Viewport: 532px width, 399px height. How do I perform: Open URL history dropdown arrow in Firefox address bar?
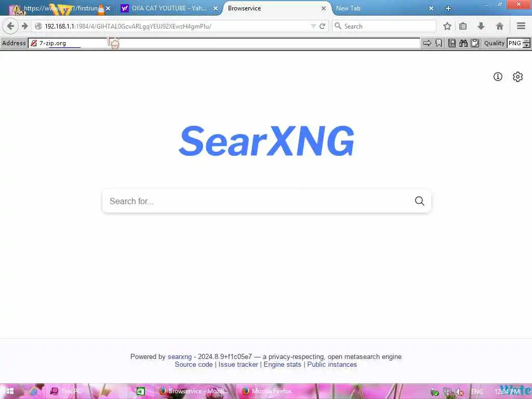point(313,26)
